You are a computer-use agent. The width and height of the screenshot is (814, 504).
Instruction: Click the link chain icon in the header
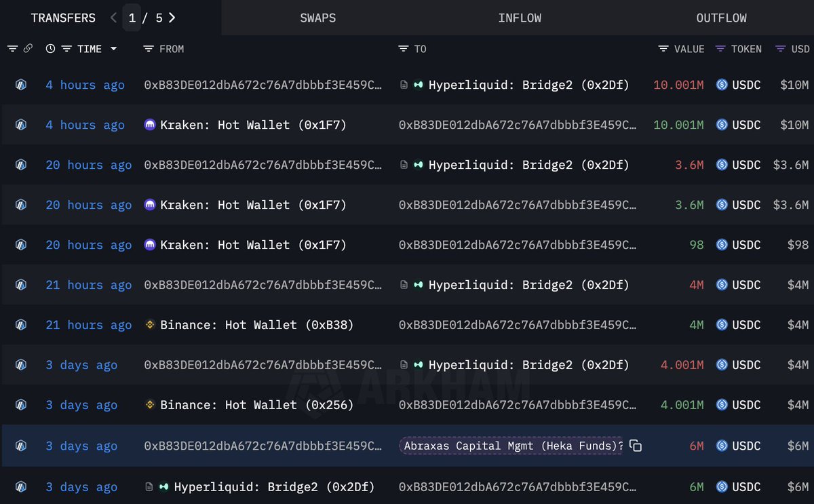click(28, 49)
